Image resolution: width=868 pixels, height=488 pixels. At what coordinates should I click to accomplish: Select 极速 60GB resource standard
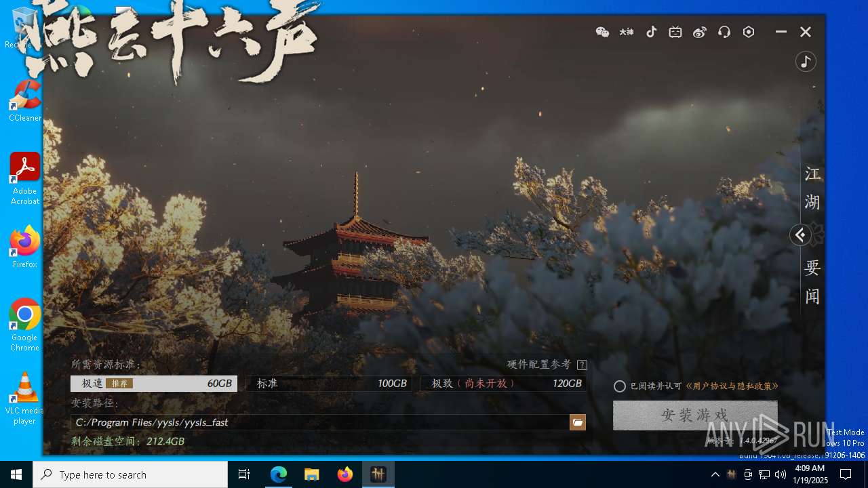154,384
